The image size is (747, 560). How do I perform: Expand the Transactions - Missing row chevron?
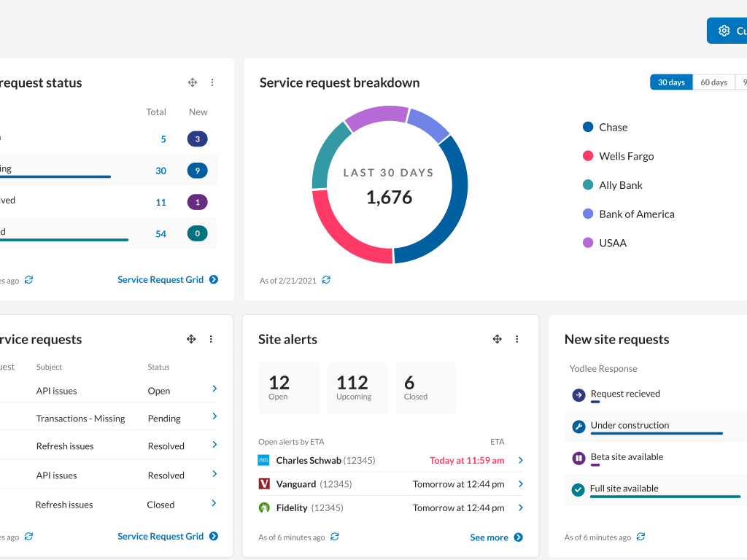point(214,416)
